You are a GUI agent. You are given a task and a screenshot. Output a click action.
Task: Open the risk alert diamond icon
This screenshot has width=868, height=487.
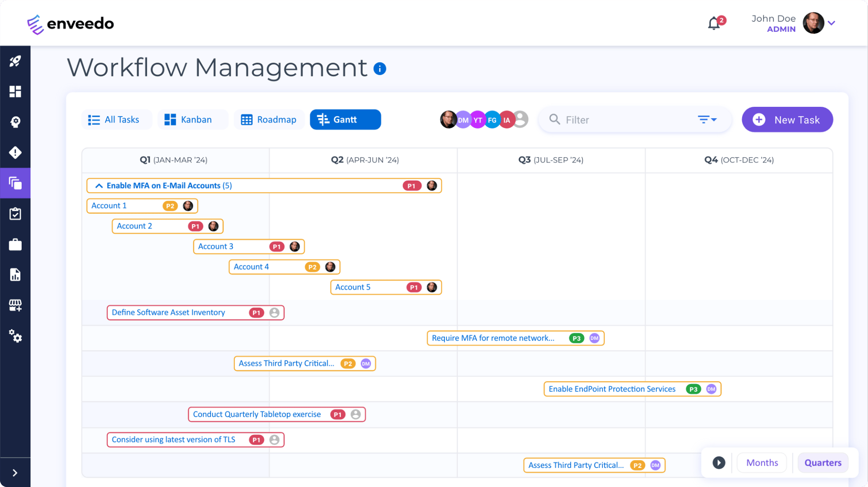(x=16, y=152)
